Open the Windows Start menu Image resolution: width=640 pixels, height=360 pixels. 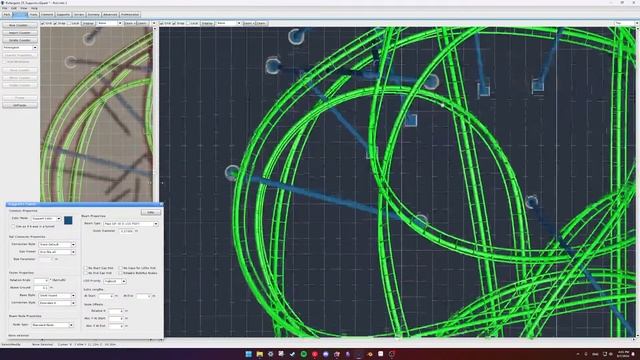[248, 354]
